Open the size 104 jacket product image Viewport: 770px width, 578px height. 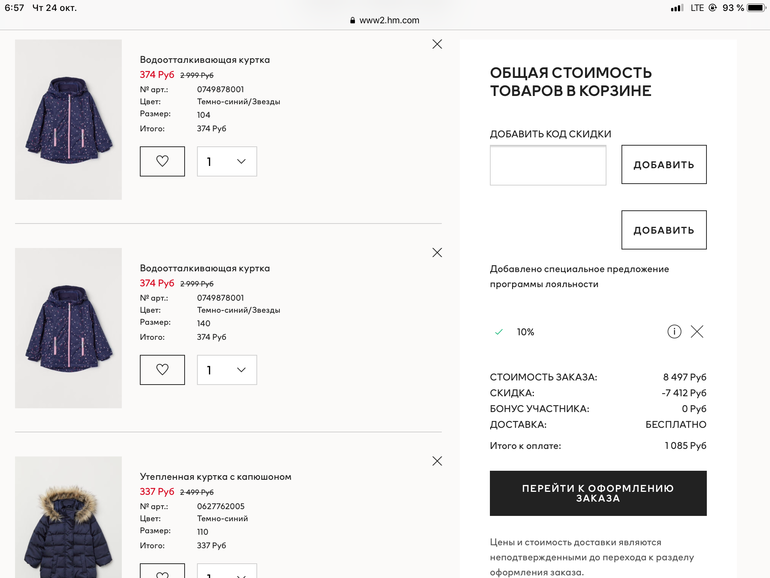68,120
